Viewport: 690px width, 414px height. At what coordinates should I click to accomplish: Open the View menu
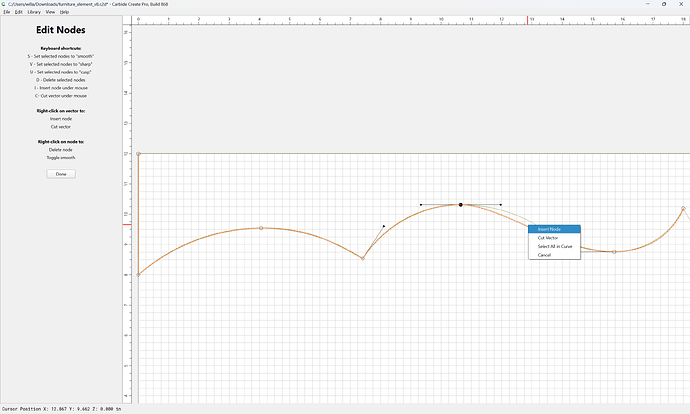point(51,12)
